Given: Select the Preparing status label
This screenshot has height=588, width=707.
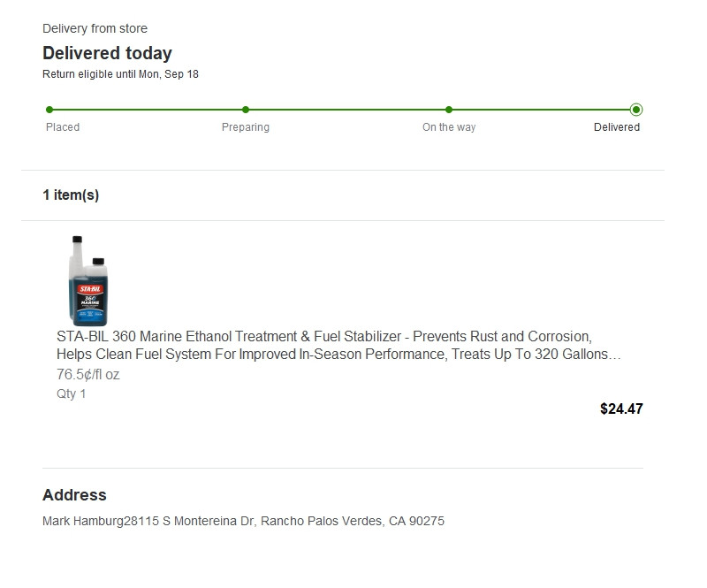Looking at the screenshot, I should pos(246,127).
